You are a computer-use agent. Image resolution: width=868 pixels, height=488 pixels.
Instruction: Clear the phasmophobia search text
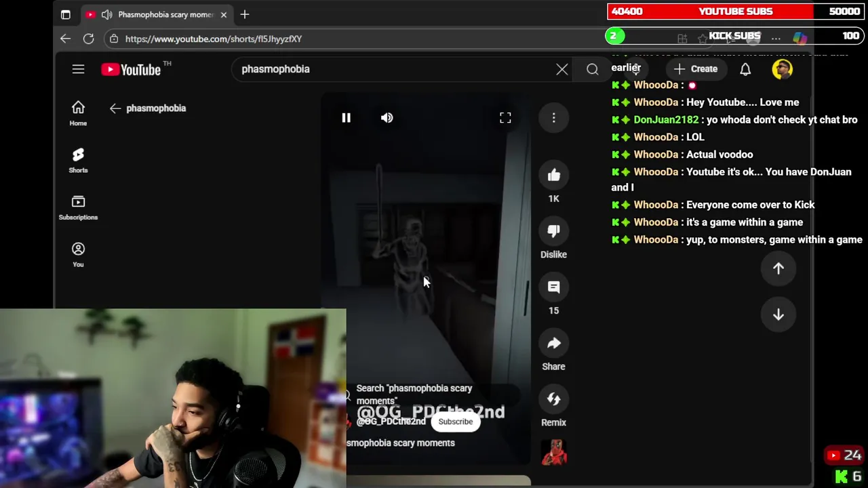click(562, 69)
